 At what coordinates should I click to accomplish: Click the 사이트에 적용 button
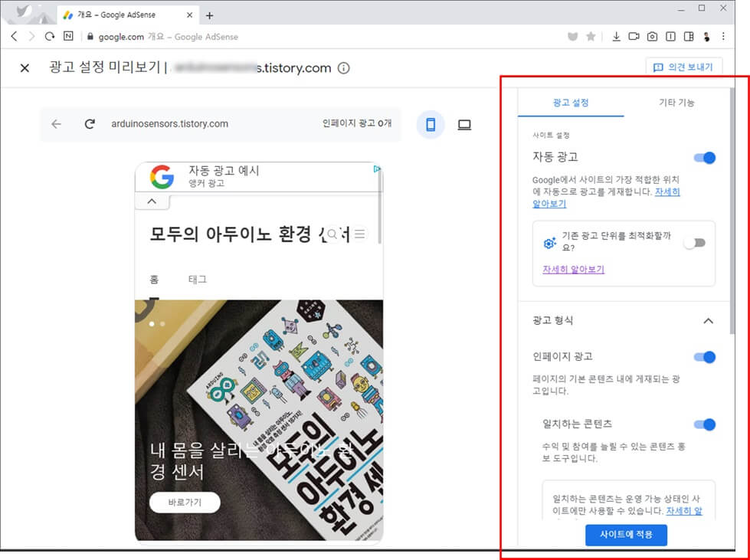(626, 535)
